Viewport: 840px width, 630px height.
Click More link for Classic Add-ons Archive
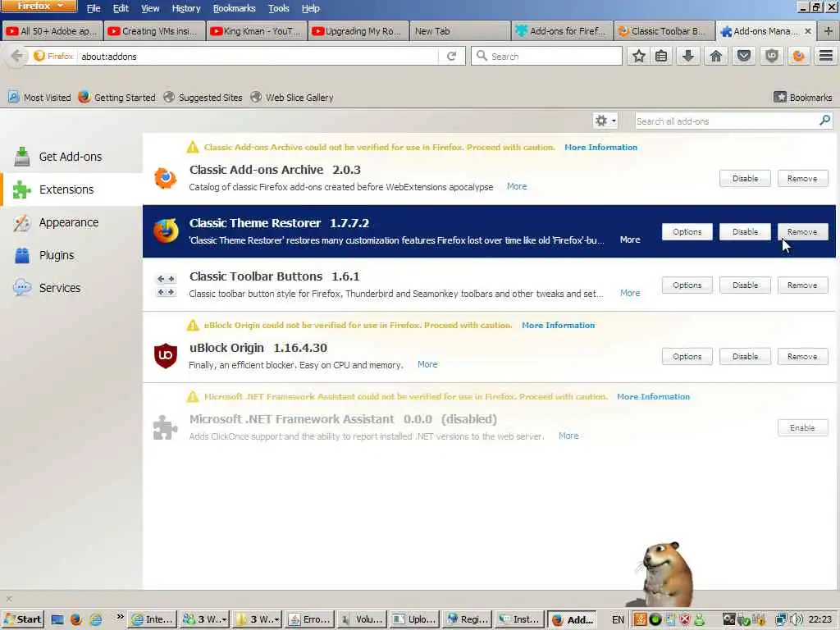(517, 186)
